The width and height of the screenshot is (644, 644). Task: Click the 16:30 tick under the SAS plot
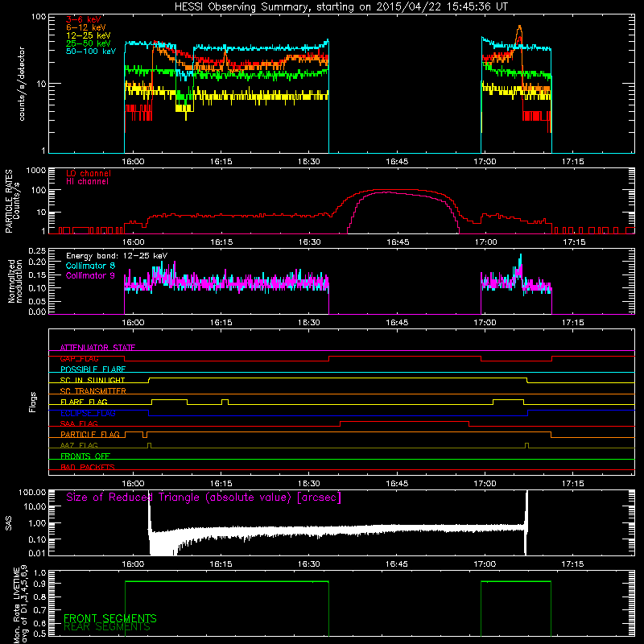pos(309,564)
